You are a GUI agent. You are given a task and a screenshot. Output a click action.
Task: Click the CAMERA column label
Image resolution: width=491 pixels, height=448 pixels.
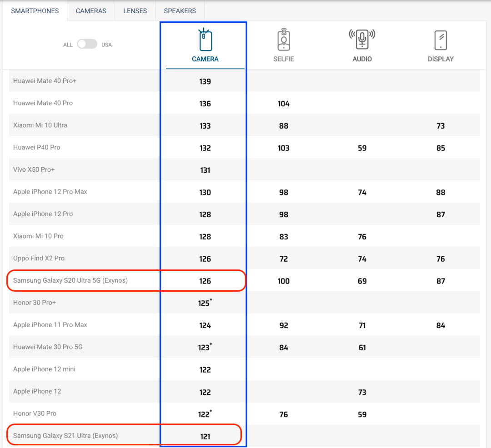(205, 59)
